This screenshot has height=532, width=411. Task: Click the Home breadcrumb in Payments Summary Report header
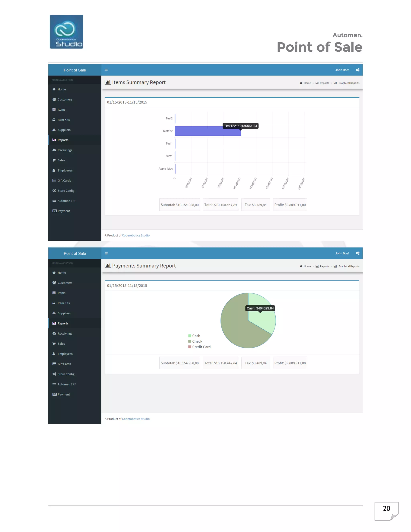point(307,266)
